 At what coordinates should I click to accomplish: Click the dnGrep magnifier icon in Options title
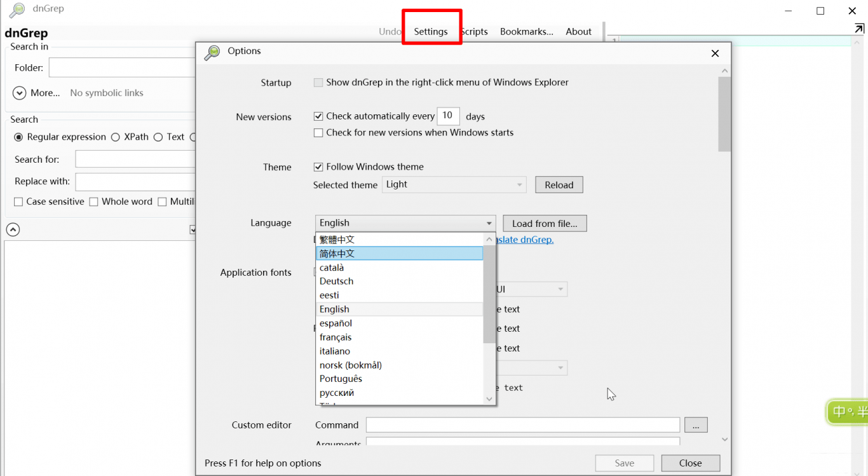(x=212, y=53)
